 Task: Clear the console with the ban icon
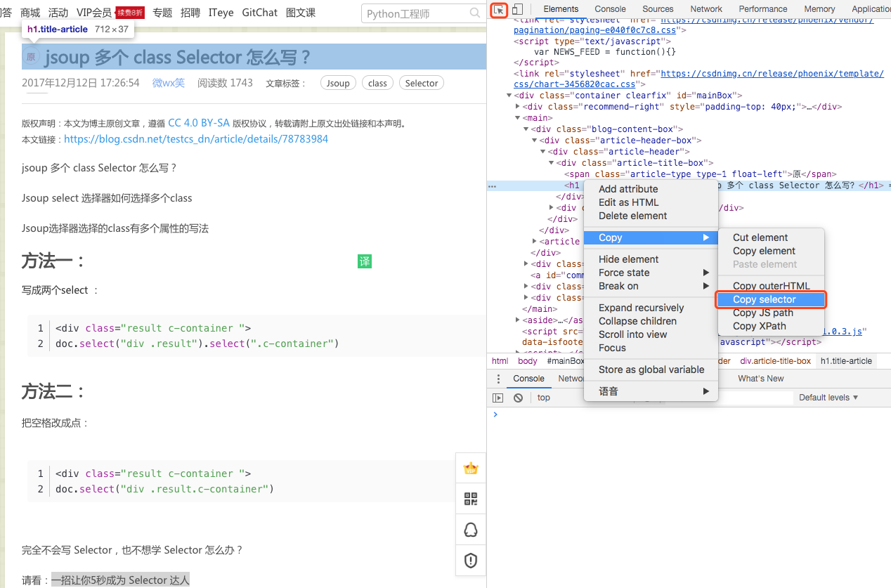(518, 398)
